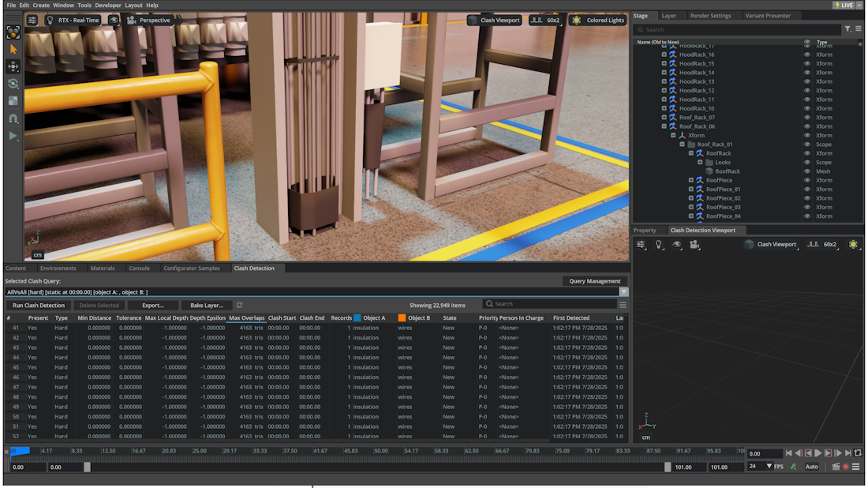Viewport: 868px width, 488px height.
Task: Open the Colored Lights lighting menu
Action: pyautogui.click(x=598, y=20)
